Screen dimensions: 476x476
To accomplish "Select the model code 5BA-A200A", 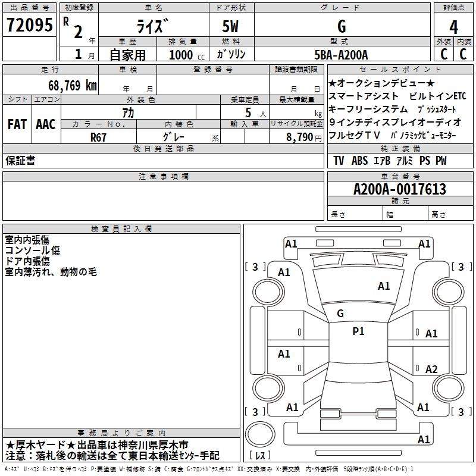I will click(x=341, y=55).
